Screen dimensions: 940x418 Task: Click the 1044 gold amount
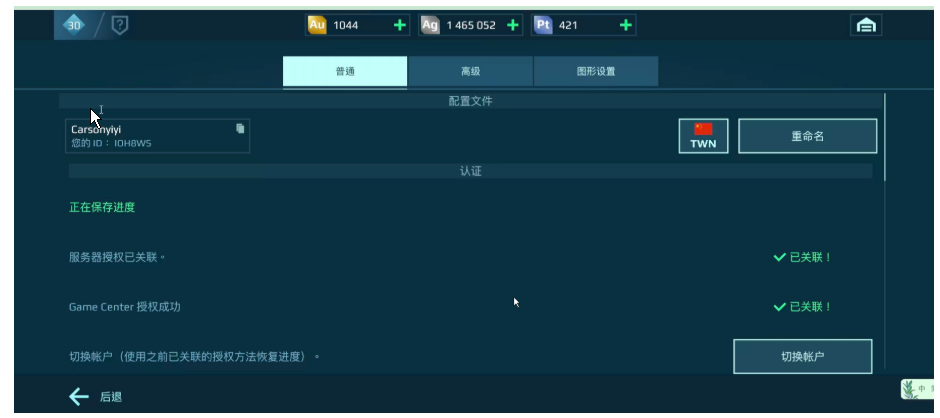pos(345,25)
